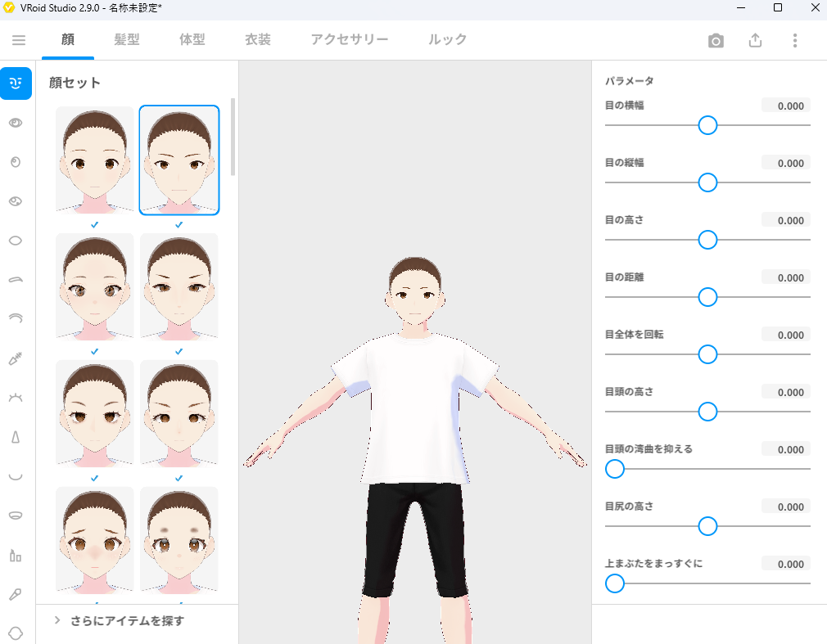Click the camera capture icon

716,41
